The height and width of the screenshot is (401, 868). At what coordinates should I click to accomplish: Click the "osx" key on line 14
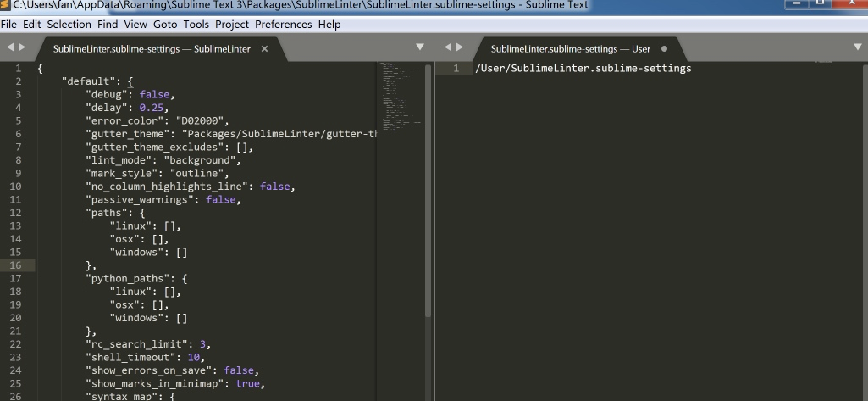coord(124,239)
